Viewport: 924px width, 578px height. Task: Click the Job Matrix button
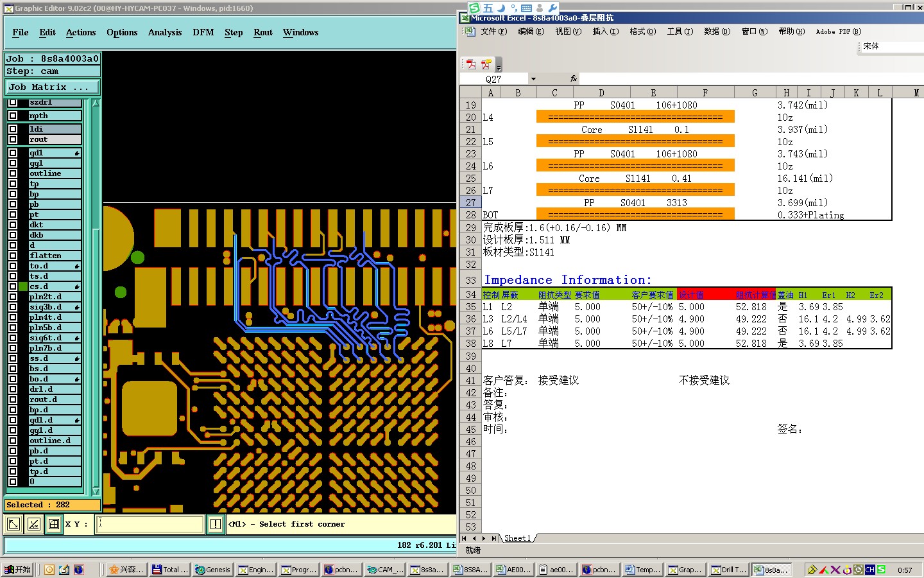coord(53,87)
